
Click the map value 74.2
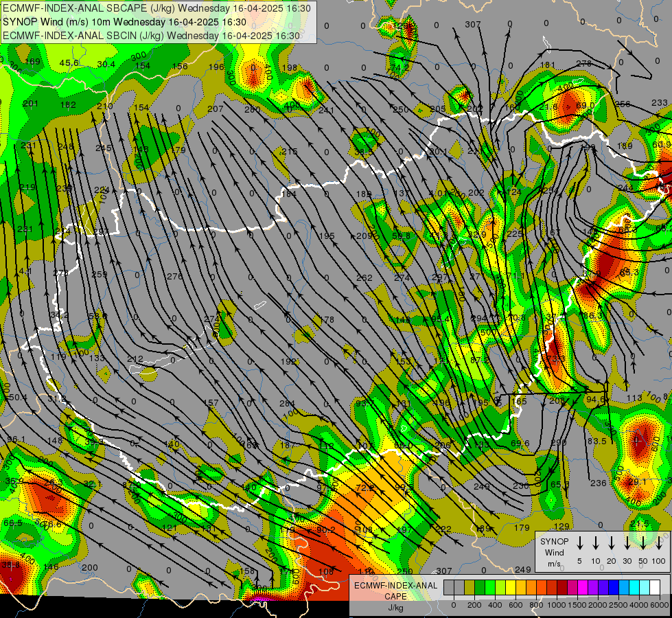point(400,68)
